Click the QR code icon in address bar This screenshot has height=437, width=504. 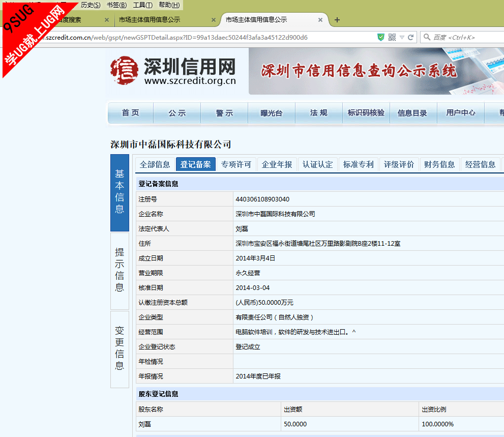(x=392, y=37)
